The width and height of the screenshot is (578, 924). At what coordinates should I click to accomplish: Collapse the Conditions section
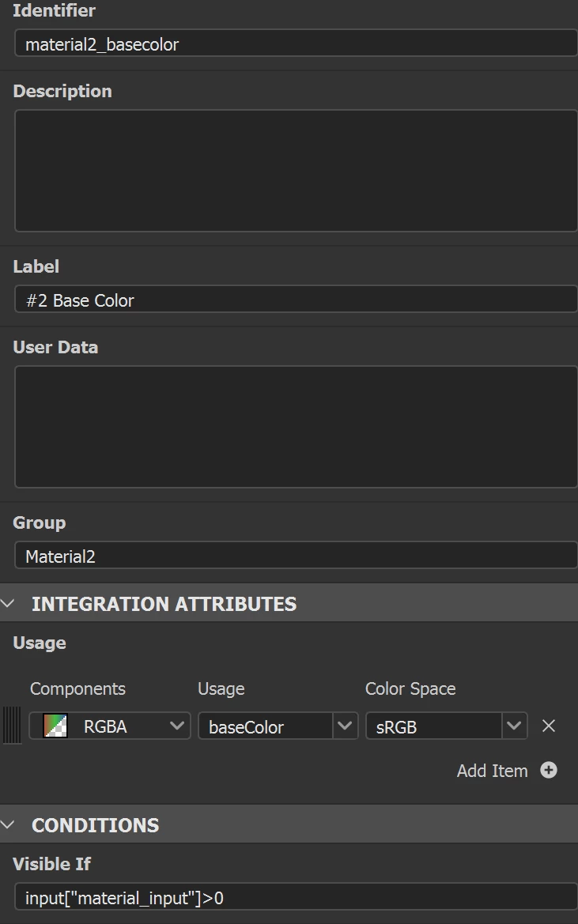pos(9,825)
